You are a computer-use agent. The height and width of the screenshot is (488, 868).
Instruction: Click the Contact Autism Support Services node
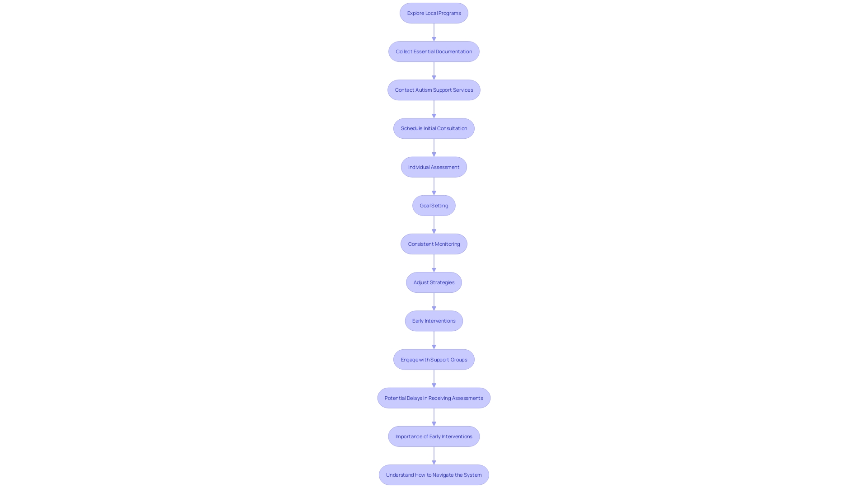tap(434, 89)
